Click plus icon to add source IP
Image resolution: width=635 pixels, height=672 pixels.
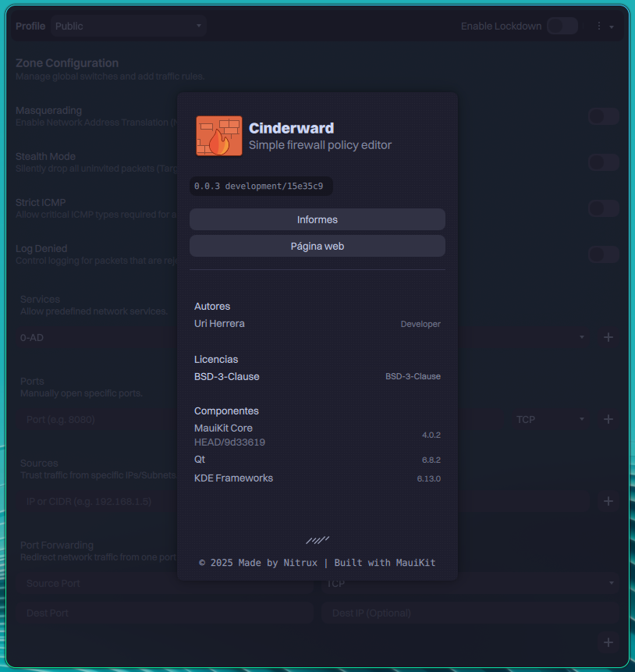tap(608, 501)
